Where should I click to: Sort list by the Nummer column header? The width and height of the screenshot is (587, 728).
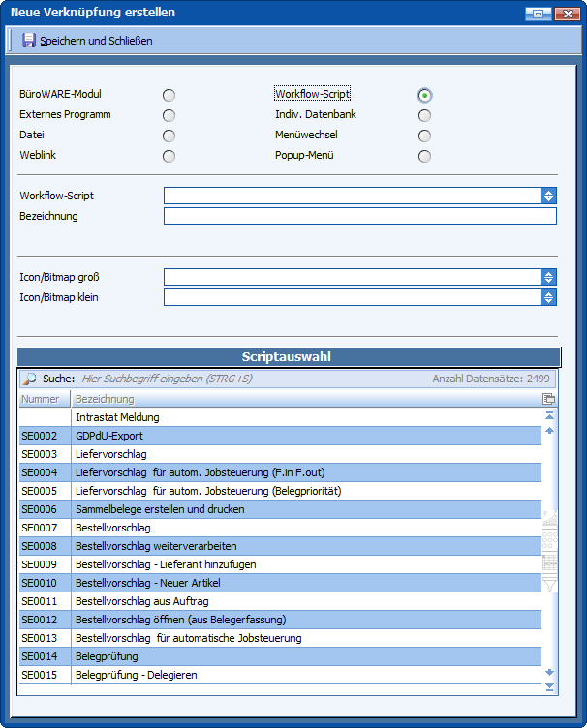43,399
